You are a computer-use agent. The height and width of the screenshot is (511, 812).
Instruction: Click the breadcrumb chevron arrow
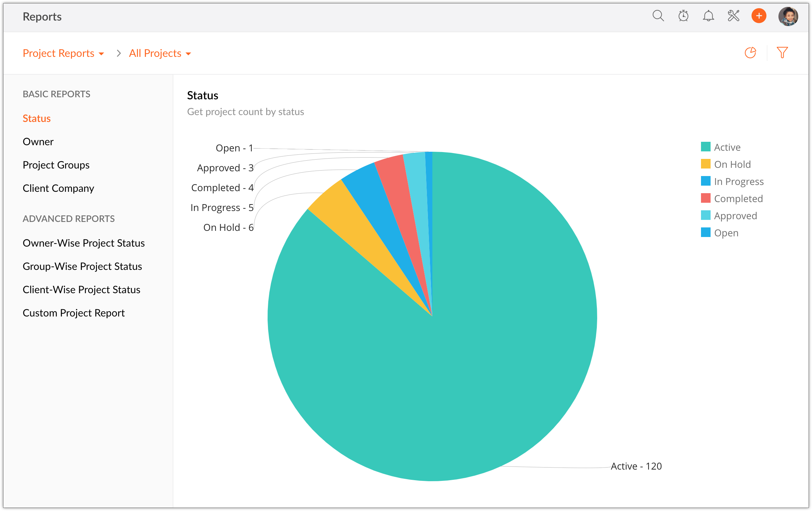point(119,53)
